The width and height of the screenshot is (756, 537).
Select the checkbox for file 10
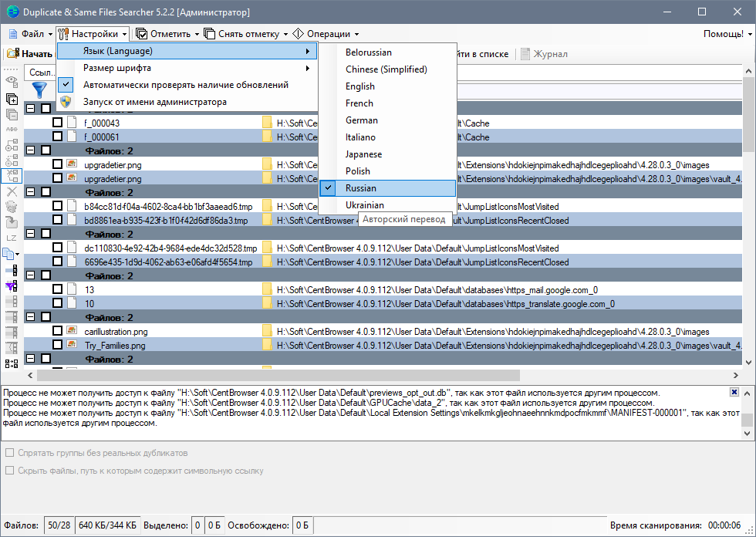click(x=57, y=303)
